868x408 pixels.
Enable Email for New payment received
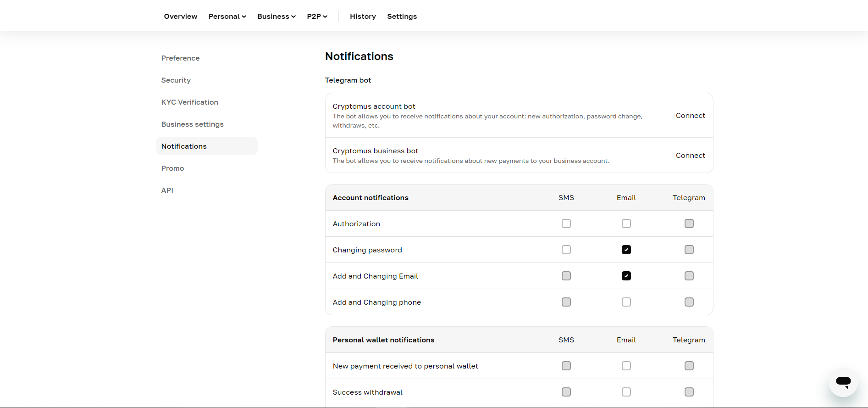[x=626, y=366]
